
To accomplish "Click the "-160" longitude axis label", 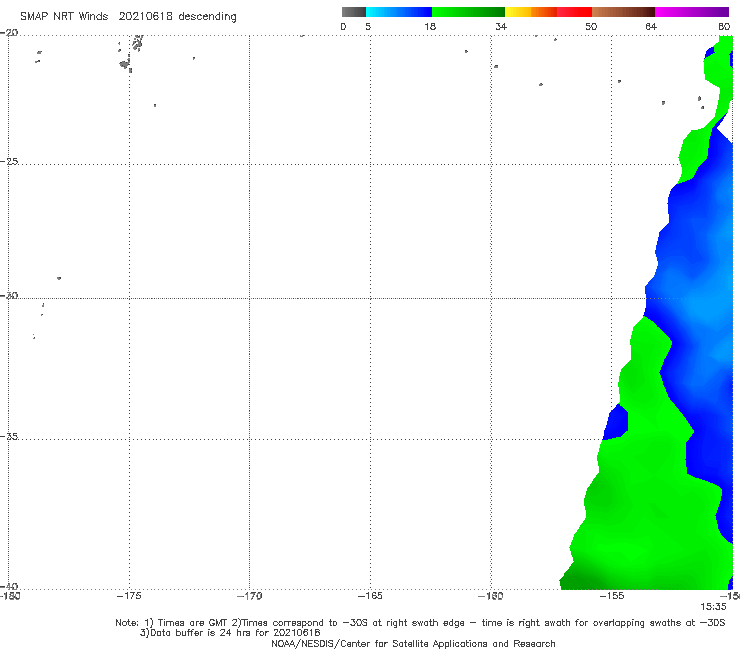I will (491, 596).
